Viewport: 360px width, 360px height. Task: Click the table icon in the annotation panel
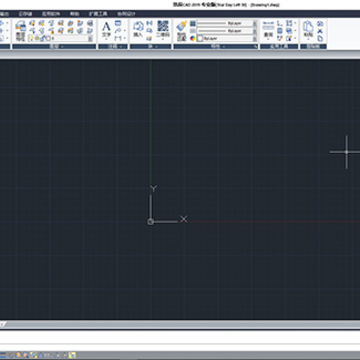click(118, 23)
